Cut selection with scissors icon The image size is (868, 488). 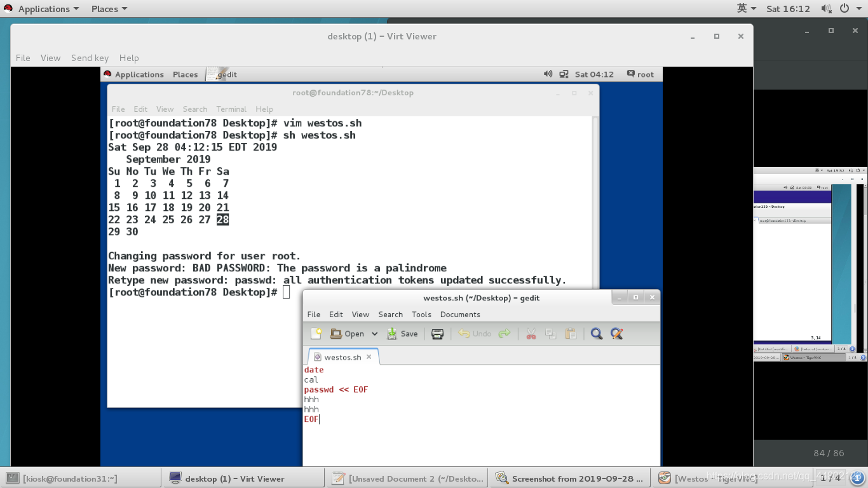(x=531, y=334)
